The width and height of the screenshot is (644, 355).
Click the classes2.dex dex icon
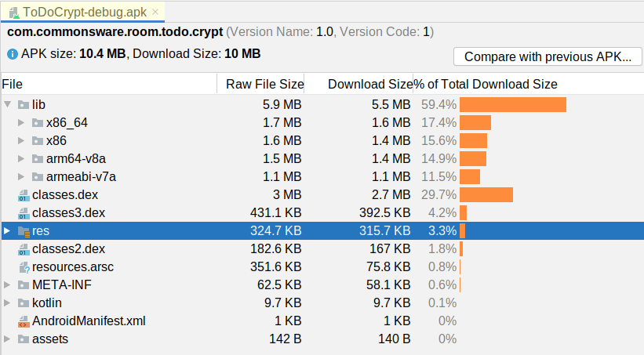tap(24, 249)
